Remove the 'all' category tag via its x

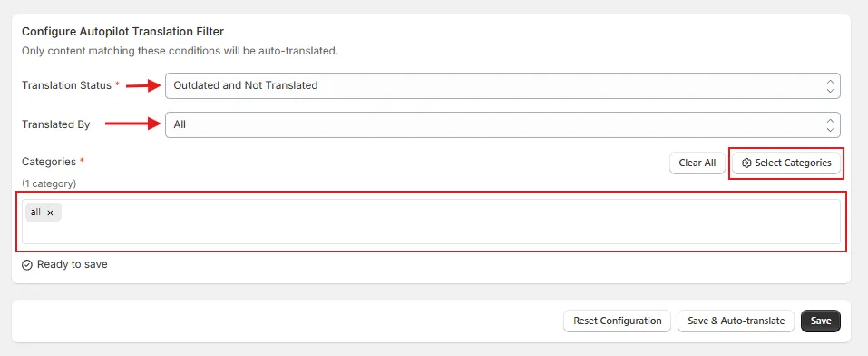[x=50, y=213]
